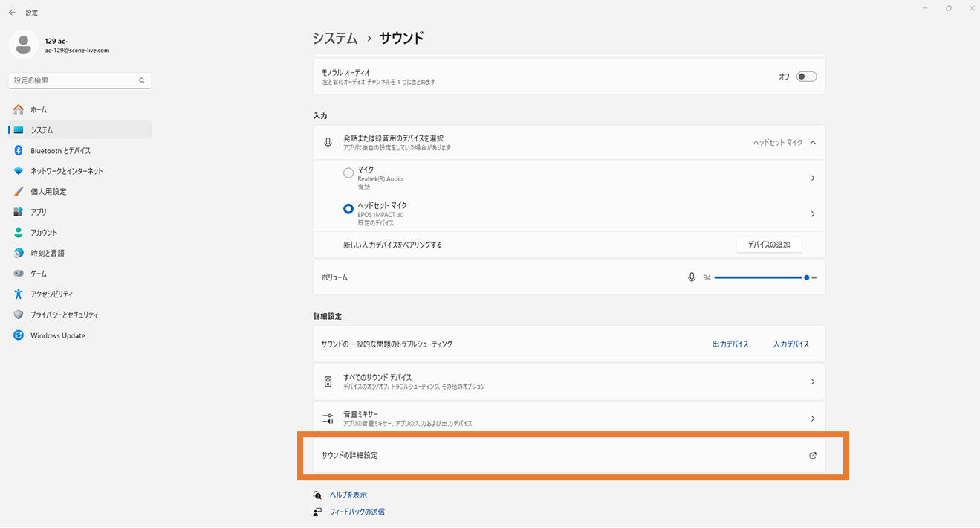
Task: Click the フィードバックの送信 feedback icon
Action: pyautogui.click(x=318, y=512)
